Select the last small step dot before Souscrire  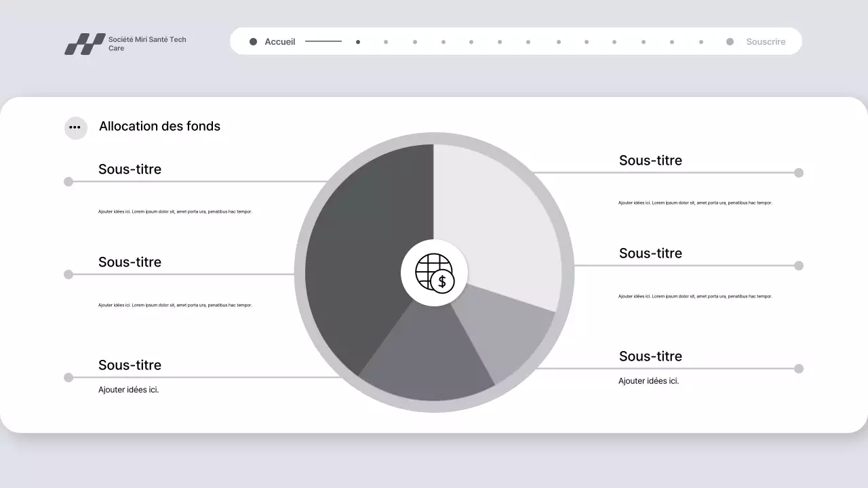tap(701, 42)
